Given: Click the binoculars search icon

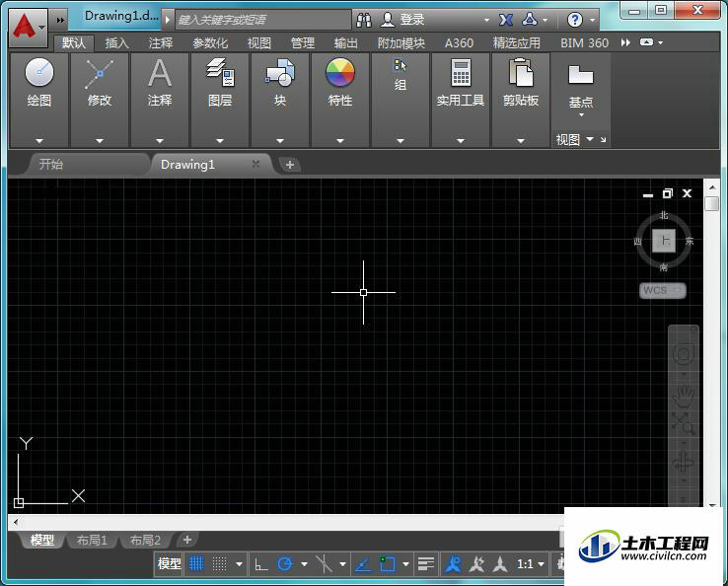Looking at the screenshot, I should (x=364, y=20).
